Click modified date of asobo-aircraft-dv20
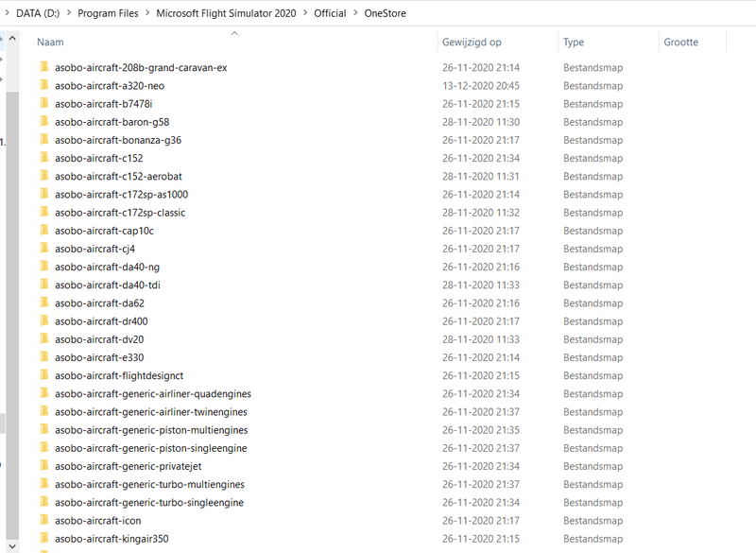The height and width of the screenshot is (553, 756). (481, 339)
